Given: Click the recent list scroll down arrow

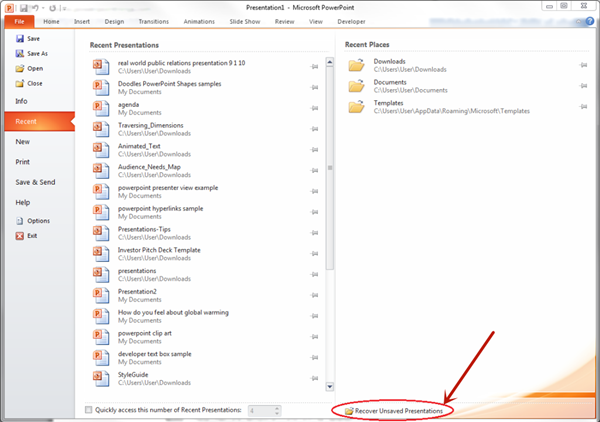Looking at the screenshot, I should point(329,386).
